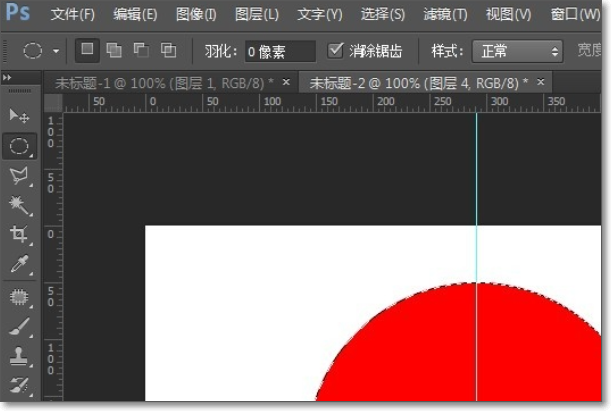Open the 滤镜(T) menu

pyautogui.click(x=445, y=15)
